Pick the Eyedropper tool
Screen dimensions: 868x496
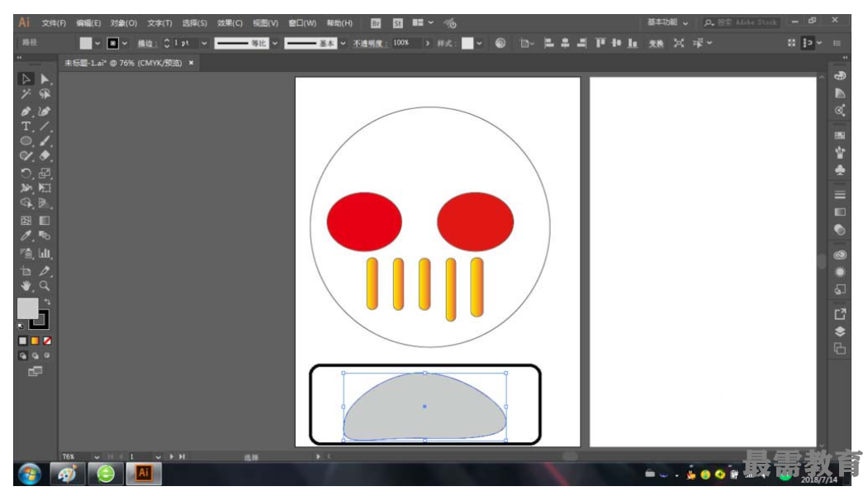tap(26, 236)
